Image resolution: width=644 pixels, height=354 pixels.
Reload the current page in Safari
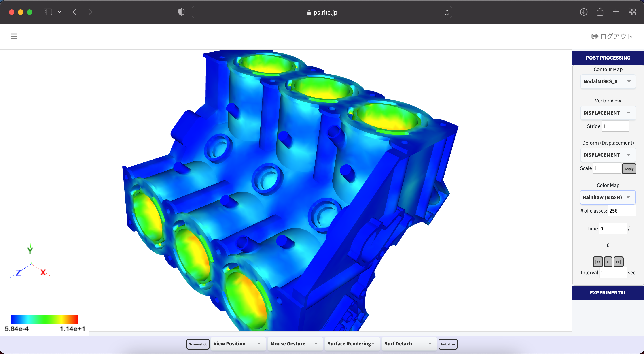tap(447, 12)
